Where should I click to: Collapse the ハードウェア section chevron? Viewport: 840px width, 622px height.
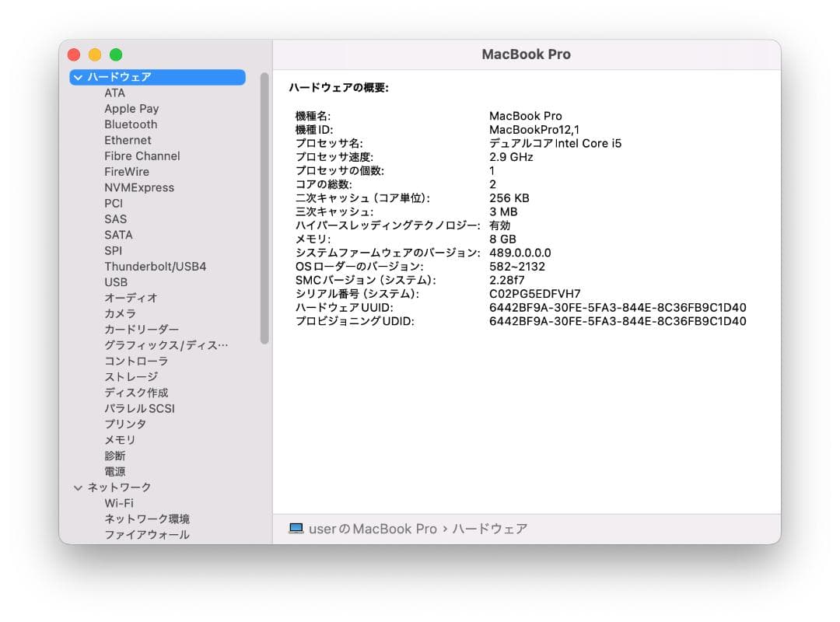coord(79,78)
